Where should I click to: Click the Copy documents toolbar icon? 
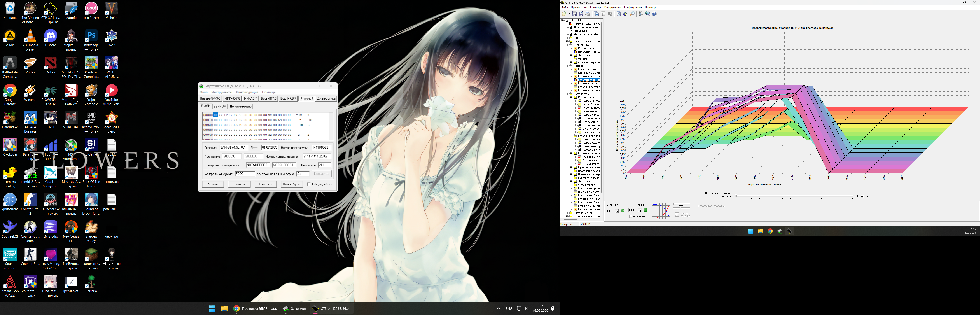pyautogui.click(x=597, y=14)
